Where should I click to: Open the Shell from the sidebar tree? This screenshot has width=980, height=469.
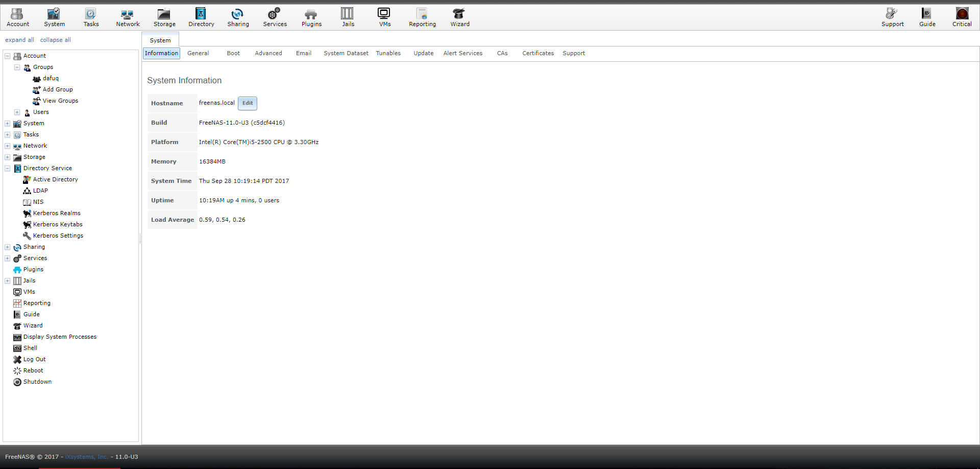pyautogui.click(x=30, y=348)
